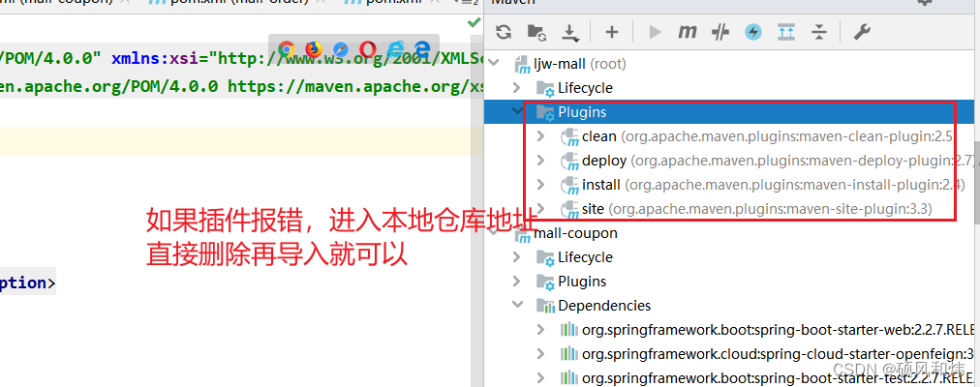980x387 pixels.
Task: Expand the deploy plugin node
Action: (541, 161)
